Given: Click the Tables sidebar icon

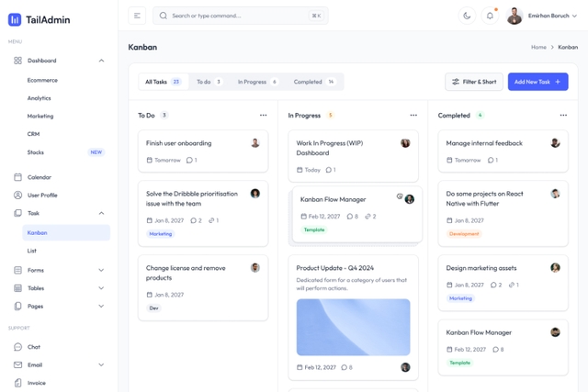Looking at the screenshot, I should click(17, 288).
